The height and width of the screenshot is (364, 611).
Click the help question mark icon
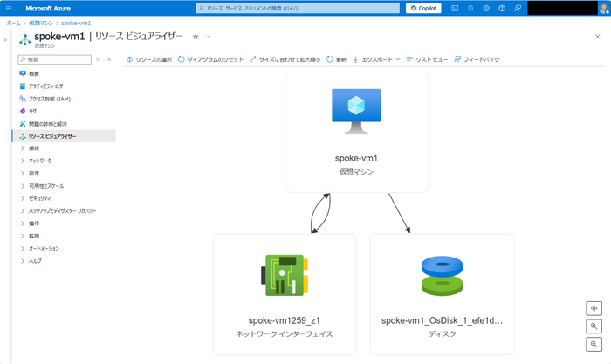tap(502, 8)
